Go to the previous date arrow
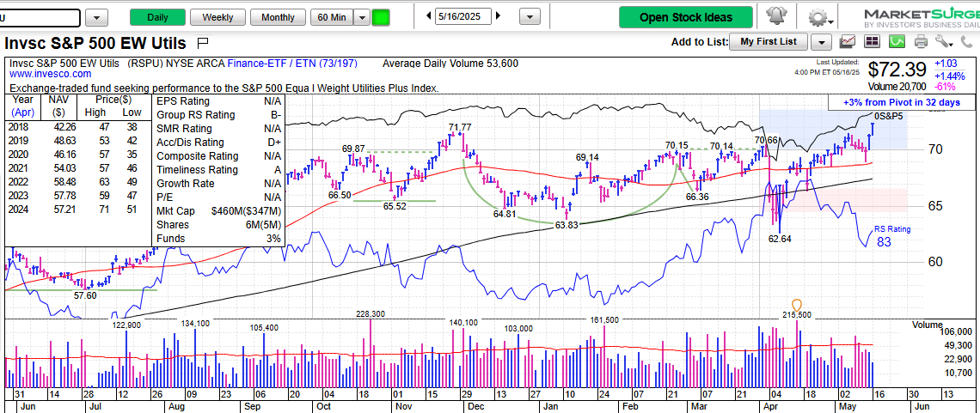Viewport: 980px width, 413px height. 428,16
